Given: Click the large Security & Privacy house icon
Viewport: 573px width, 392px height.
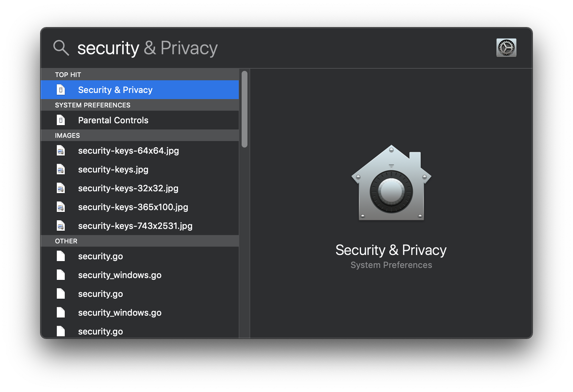Looking at the screenshot, I should (391, 183).
